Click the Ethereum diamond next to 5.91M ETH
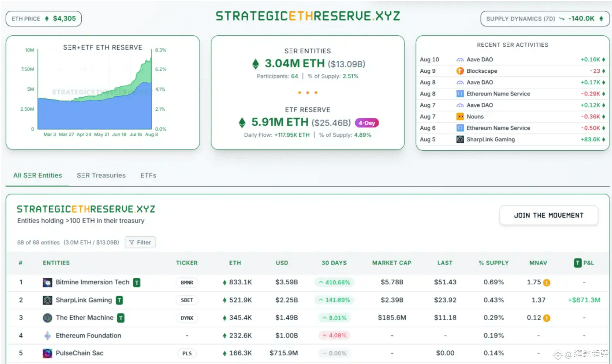612x364 pixels. click(242, 123)
